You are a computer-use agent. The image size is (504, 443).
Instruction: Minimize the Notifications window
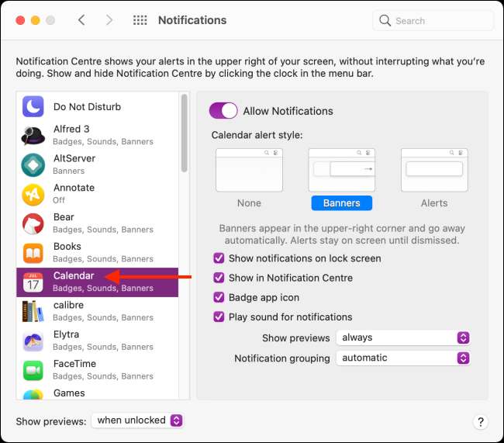[36, 20]
